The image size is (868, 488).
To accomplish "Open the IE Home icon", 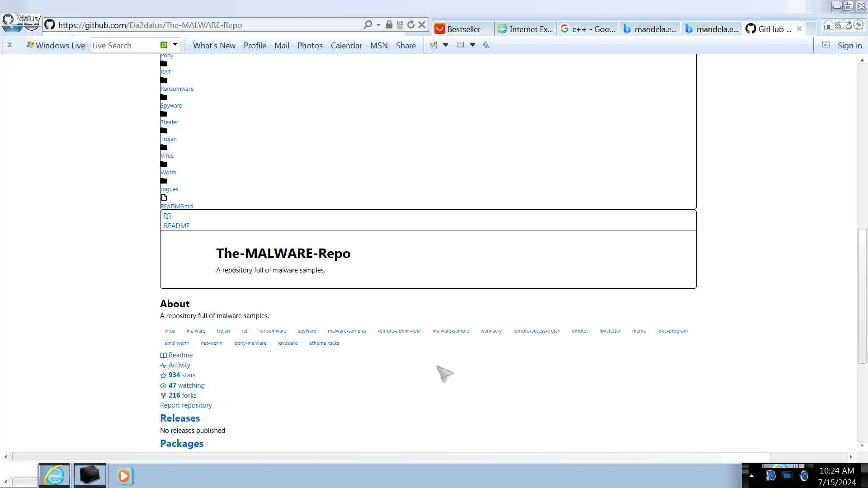I will click(x=827, y=25).
